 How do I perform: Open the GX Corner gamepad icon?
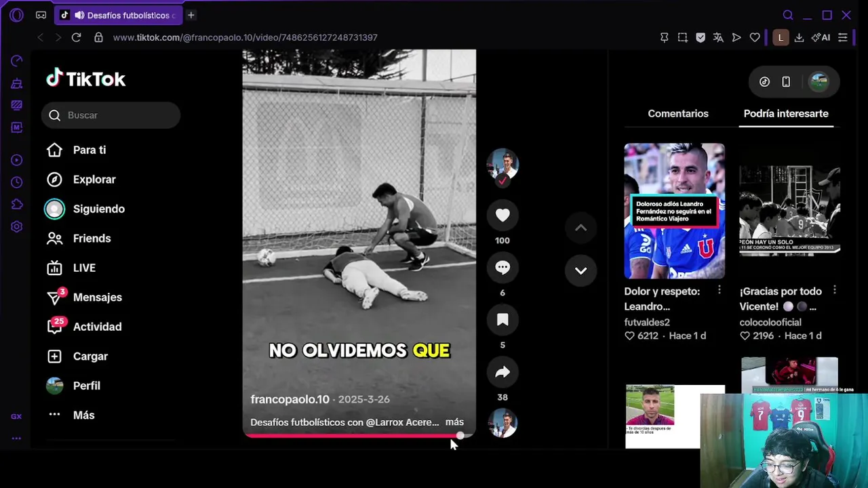pyautogui.click(x=41, y=15)
